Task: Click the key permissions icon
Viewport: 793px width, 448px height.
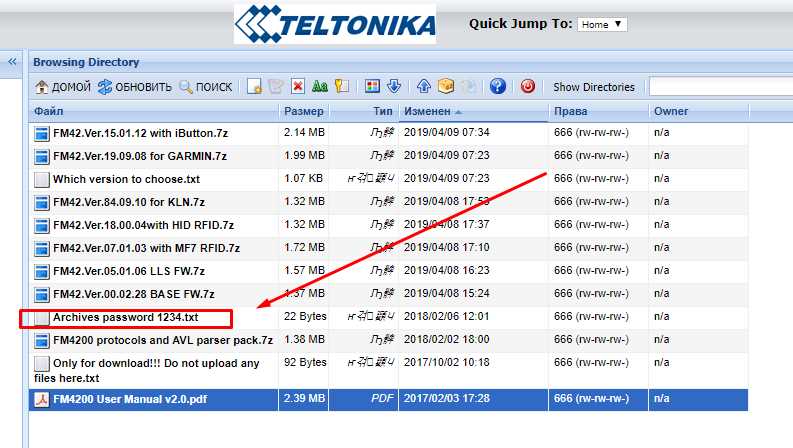Action: [341, 87]
